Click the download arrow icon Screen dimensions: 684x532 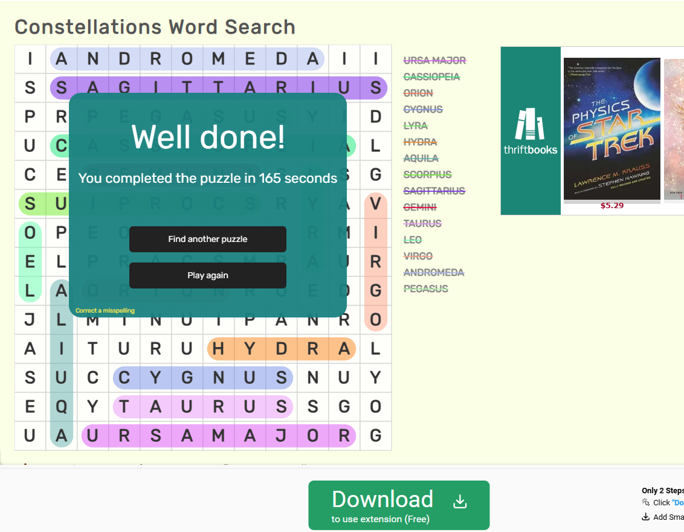460,501
